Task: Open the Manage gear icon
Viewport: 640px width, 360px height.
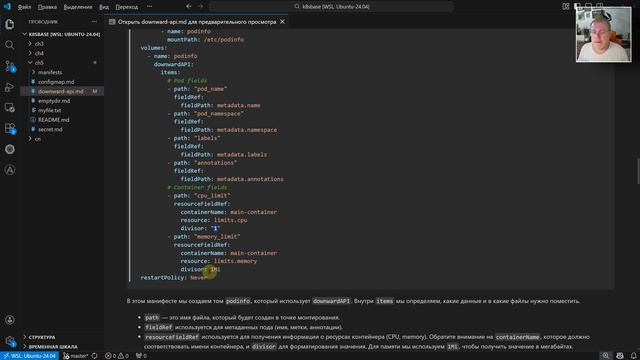Action: 10,341
